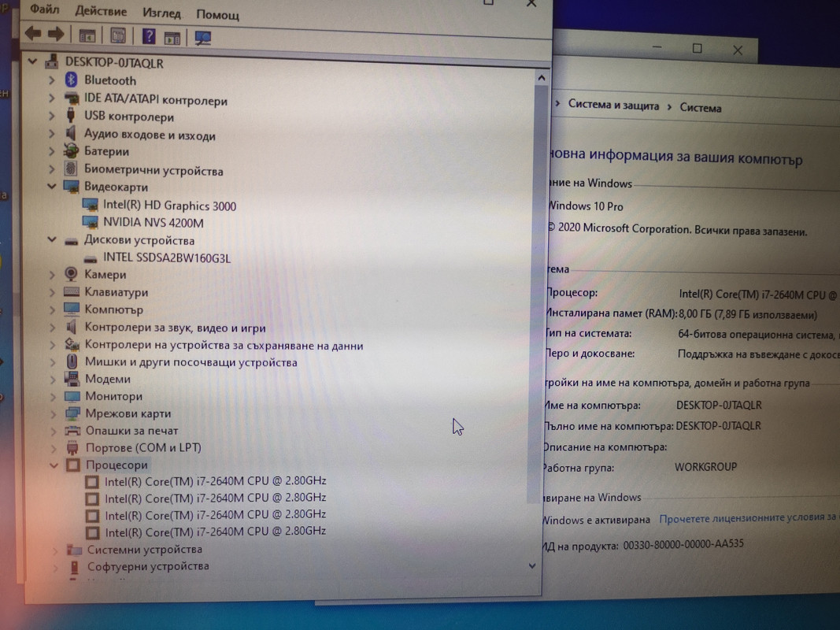Select Контролери на устройства за съхраняване на данни
The height and width of the screenshot is (630, 840).
click(x=224, y=345)
